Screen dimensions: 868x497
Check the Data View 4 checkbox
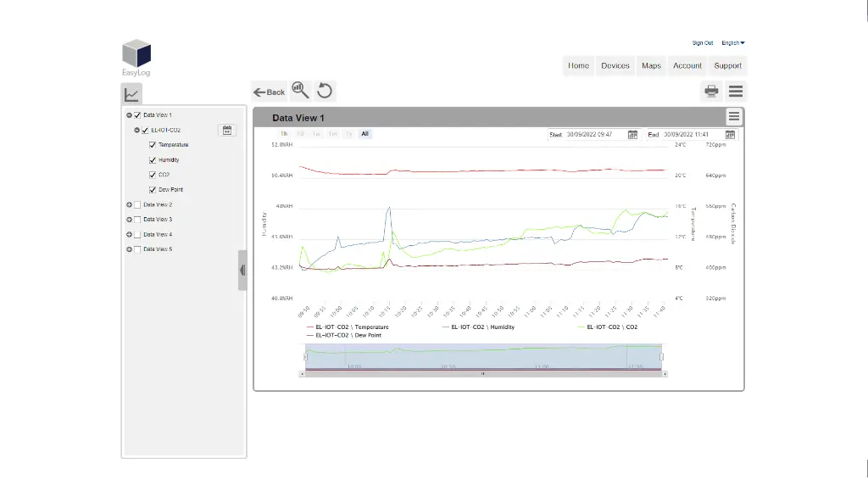point(137,234)
